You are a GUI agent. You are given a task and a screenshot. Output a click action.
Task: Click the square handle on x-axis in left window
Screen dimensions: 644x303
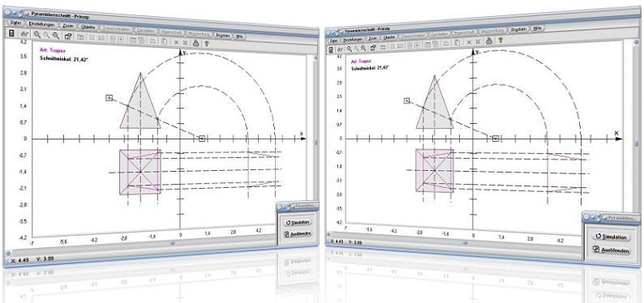click(x=202, y=139)
